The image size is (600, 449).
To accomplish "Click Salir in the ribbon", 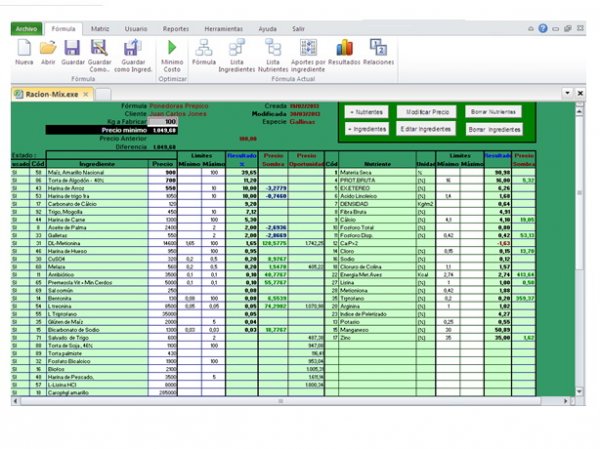I will tap(298, 29).
